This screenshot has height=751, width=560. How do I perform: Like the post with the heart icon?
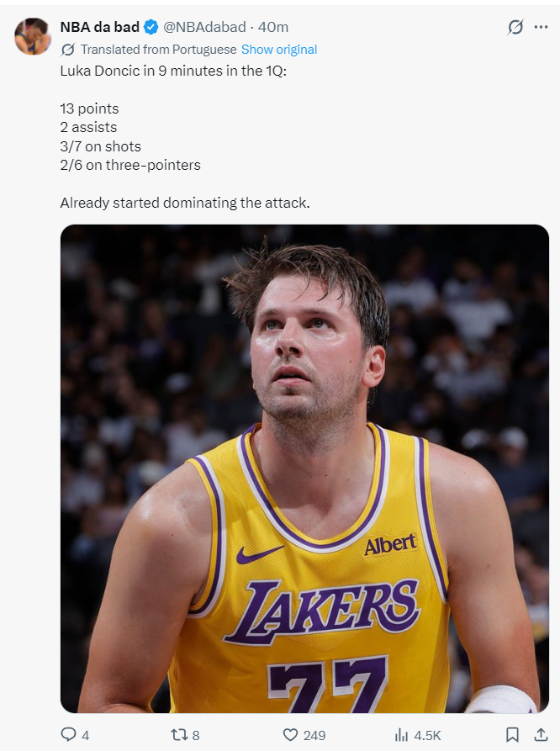tap(290, 734)
